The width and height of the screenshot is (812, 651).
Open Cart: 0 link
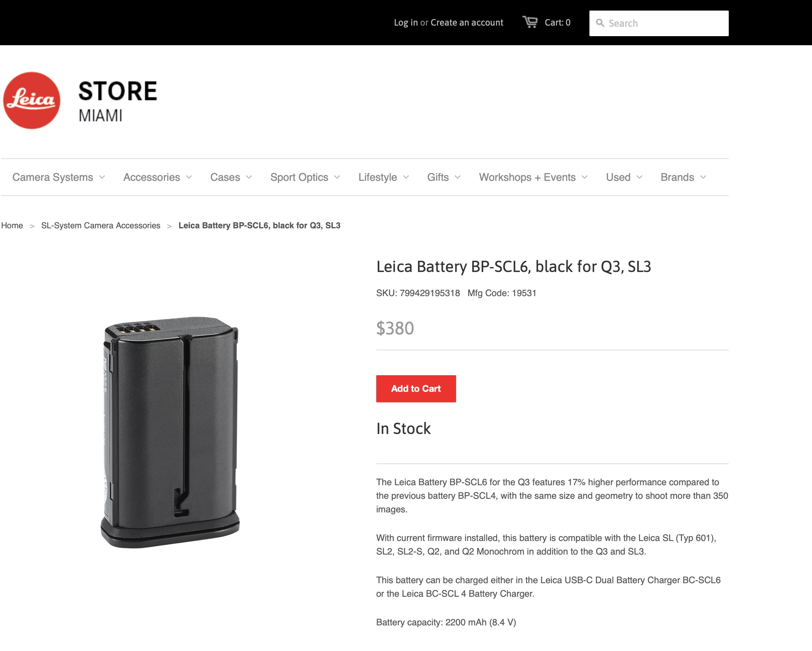coord(557,23)
